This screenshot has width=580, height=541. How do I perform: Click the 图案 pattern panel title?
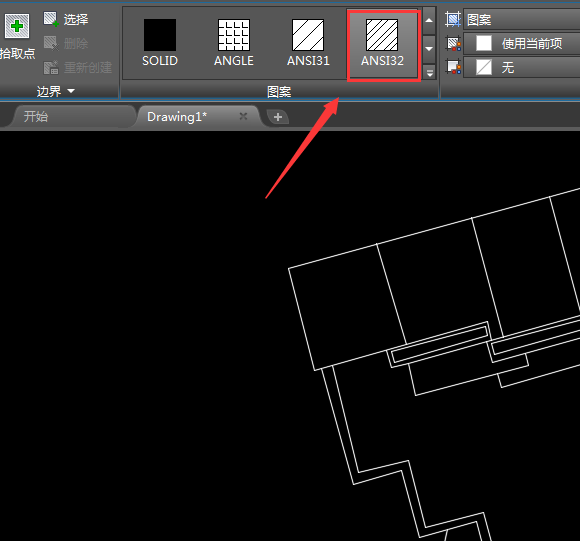pyautogui.click(x=279, y=91)
